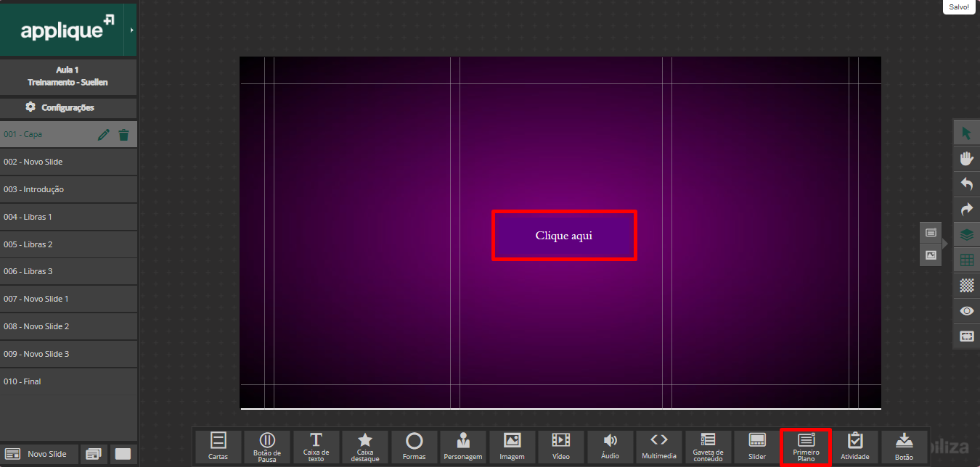980x467 pixels.
Task: Insert an Imagem
Action: coord(512,446)
